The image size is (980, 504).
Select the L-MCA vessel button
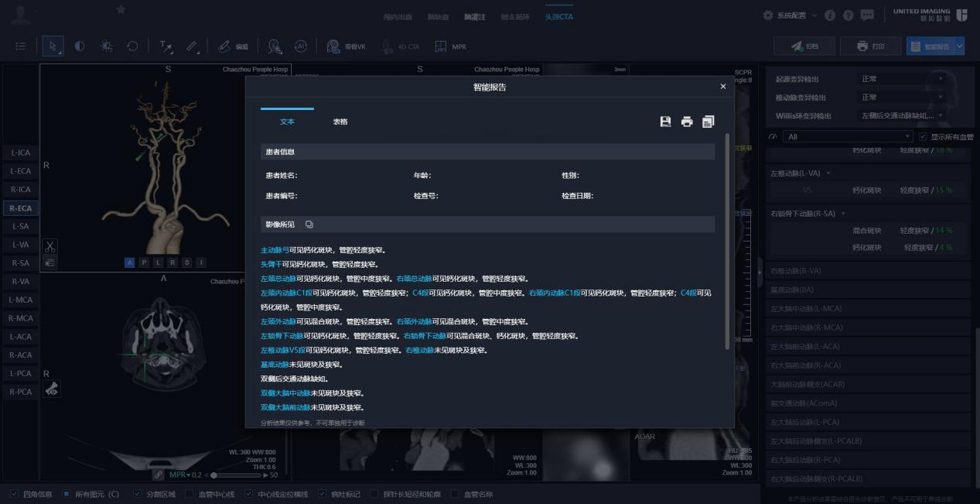coord(20,300)
